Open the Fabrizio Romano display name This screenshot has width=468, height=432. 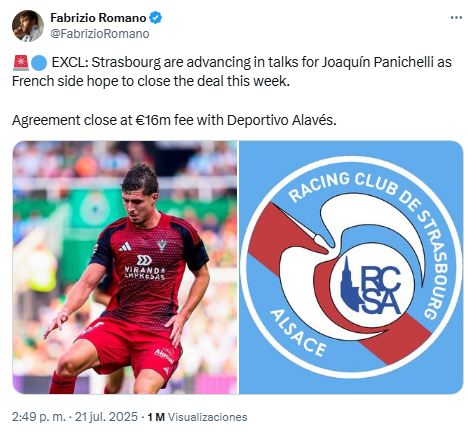click(98, 18)
